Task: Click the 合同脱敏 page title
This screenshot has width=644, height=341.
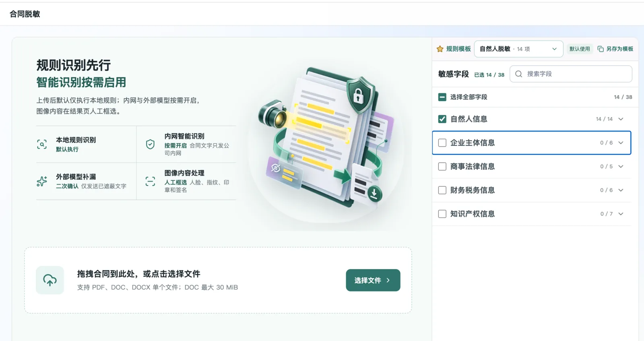Action: tap(25, 14)
